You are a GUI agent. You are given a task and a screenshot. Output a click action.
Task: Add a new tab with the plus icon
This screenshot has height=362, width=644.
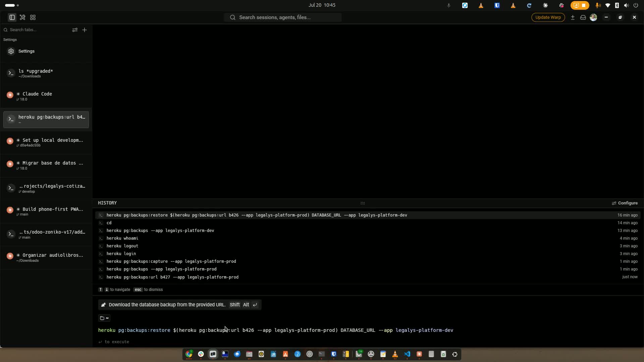[85, 30]
